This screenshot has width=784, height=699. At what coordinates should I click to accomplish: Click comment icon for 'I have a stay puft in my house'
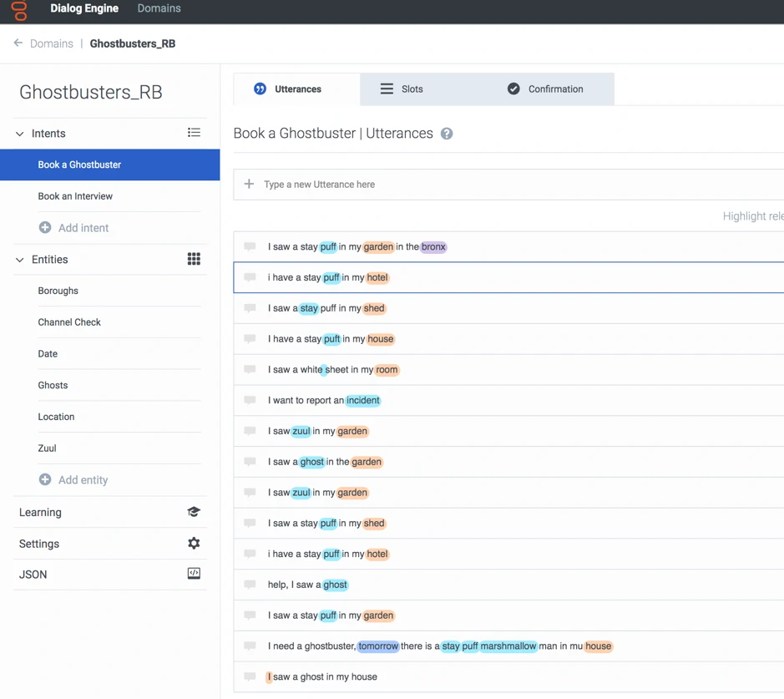click(x=250, y=339)
